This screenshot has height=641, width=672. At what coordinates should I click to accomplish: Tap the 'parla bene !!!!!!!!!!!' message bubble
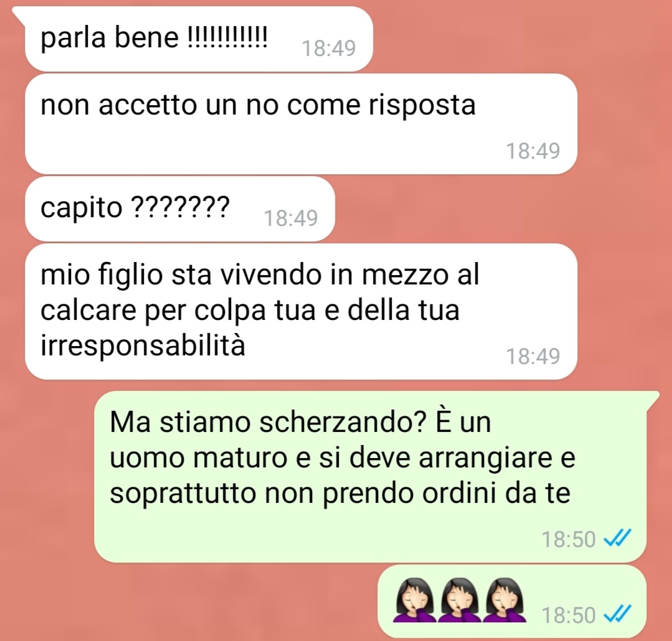tap(199, 39)
